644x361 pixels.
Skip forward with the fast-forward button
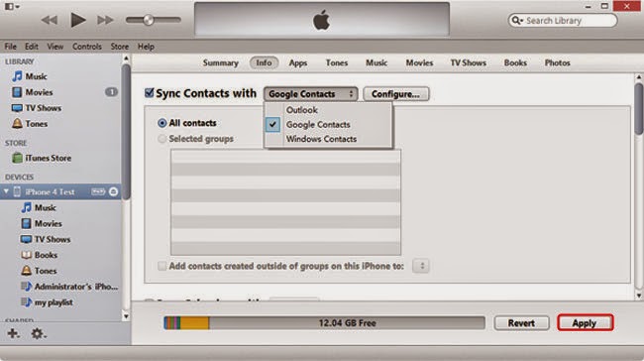pyautogui.click(x=105, y=20)
